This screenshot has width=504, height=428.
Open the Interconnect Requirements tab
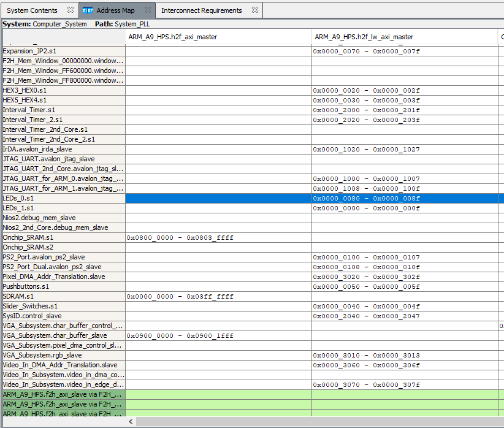coord(201,10)
